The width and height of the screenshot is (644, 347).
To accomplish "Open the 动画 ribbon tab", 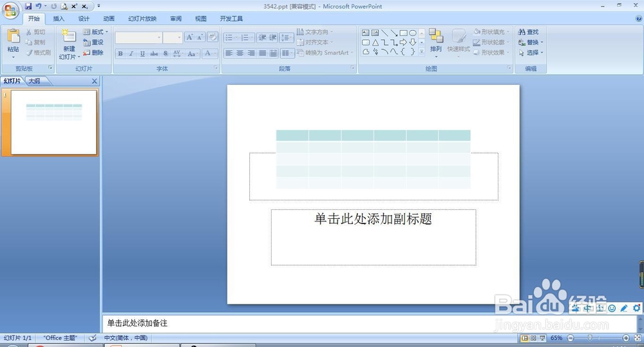I will click(109, 19).
